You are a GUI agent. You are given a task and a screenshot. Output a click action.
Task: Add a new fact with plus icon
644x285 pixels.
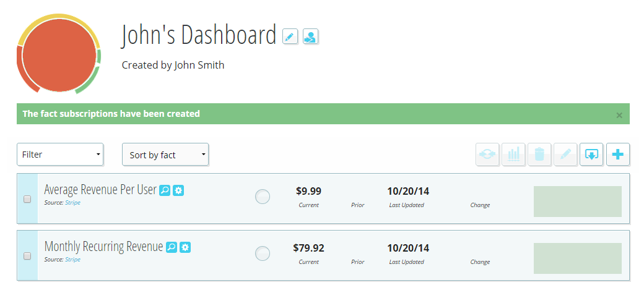[x=618, y=154]
